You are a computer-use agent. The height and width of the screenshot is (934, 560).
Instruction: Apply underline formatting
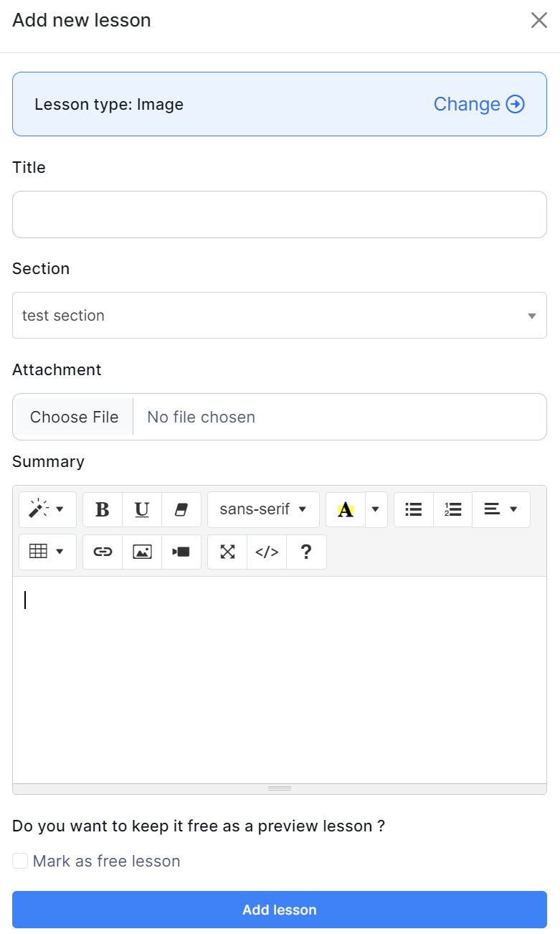click(x=142, y=509)
